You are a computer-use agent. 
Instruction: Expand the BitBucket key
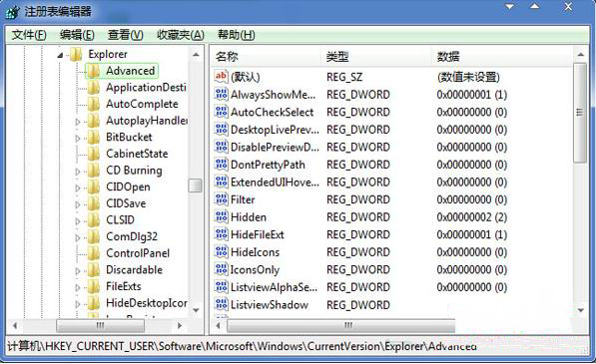tap(78, 139)
